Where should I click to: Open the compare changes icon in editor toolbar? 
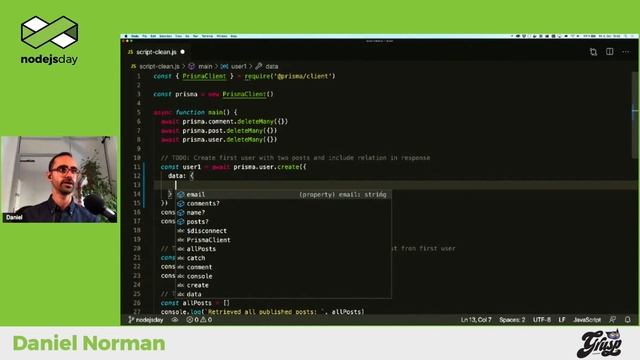pyautogui.click(x=593, y=52)
